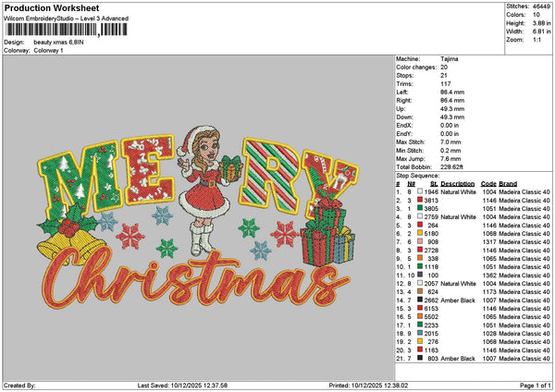555x392 pixels.
Task: Click thread code 1028 in stop row 18
Action: point(489,334)
